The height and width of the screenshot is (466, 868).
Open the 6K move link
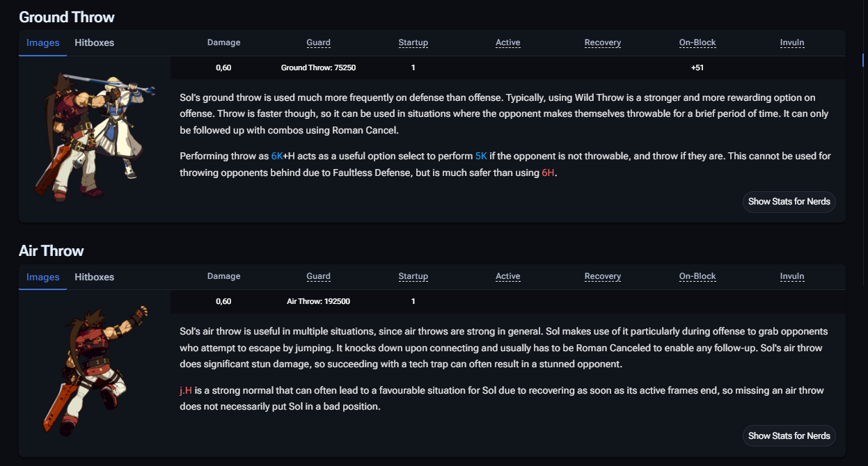pos(277,156)
